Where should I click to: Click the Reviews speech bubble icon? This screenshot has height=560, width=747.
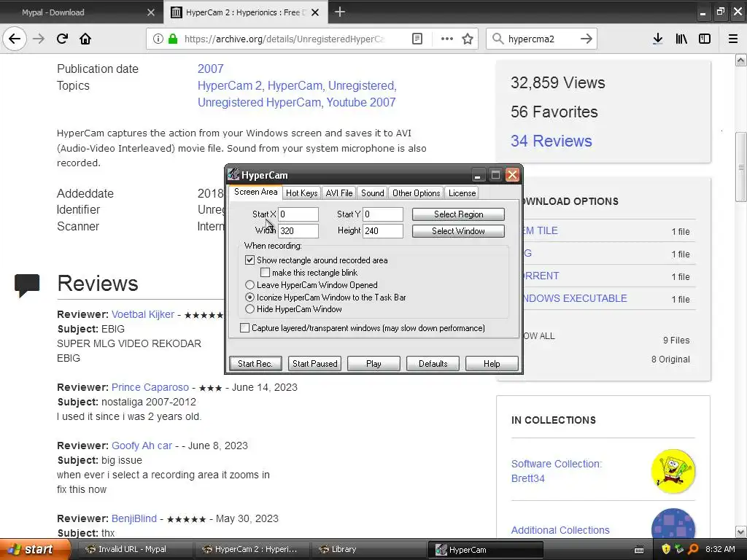click(x=27, y=285)
